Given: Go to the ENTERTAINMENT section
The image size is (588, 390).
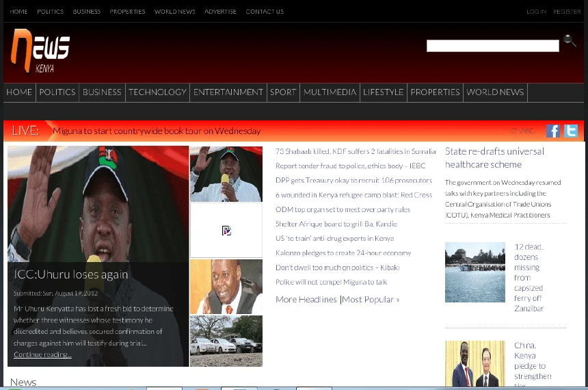Looking at the screenshot, I should click(228, 92).
